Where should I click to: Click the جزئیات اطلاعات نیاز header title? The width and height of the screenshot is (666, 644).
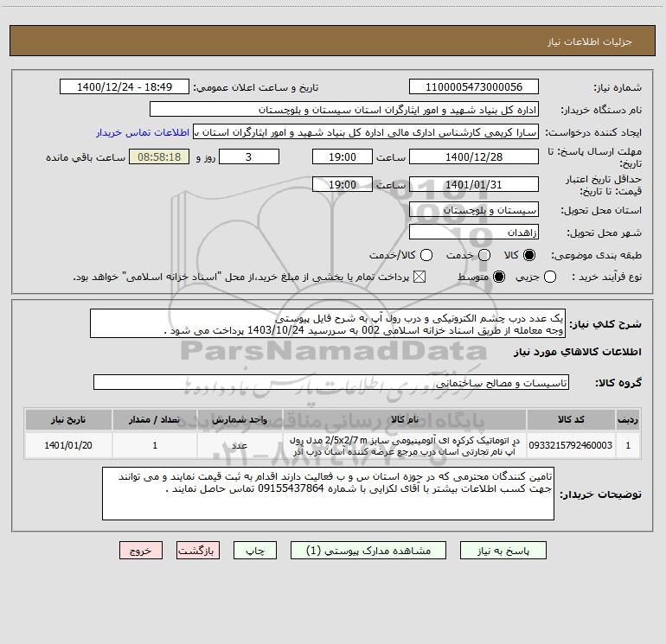590,41
